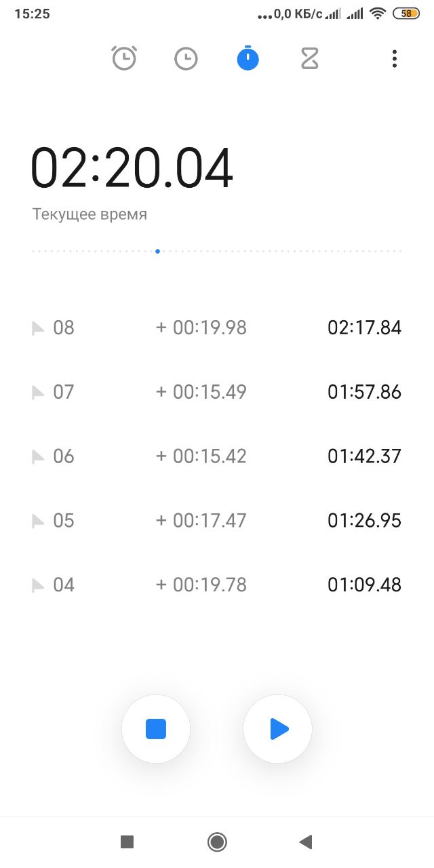
Task: Open the Timer hourglass tab
Action: 309,59
